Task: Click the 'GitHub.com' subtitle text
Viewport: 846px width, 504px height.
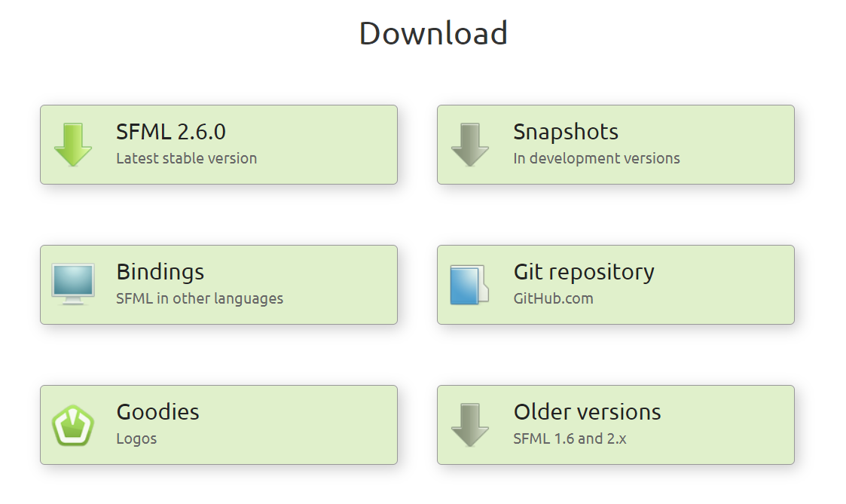Action: tap(554, 298)
